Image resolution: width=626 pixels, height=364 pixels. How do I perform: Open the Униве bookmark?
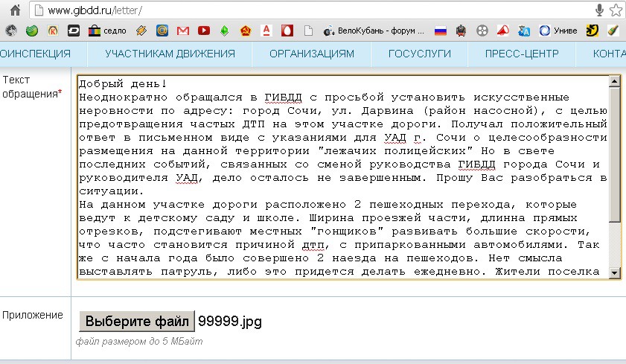coord(557,31)
